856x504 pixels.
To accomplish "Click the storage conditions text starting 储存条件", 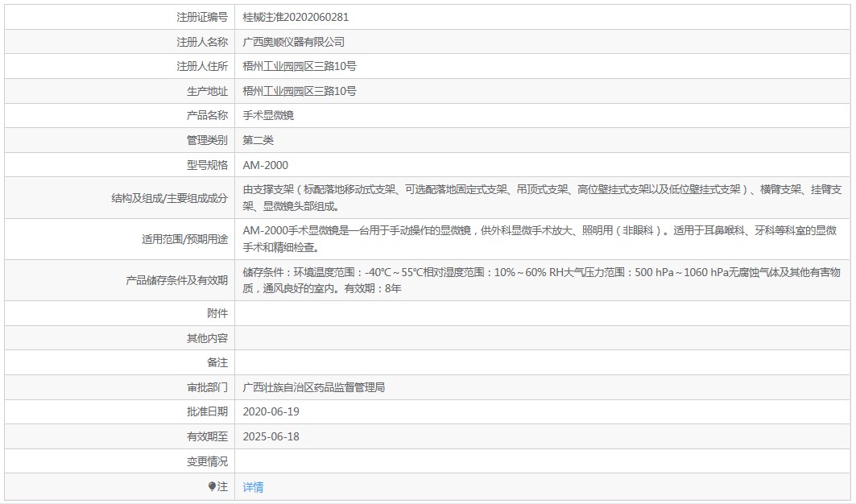I will 541,280.
